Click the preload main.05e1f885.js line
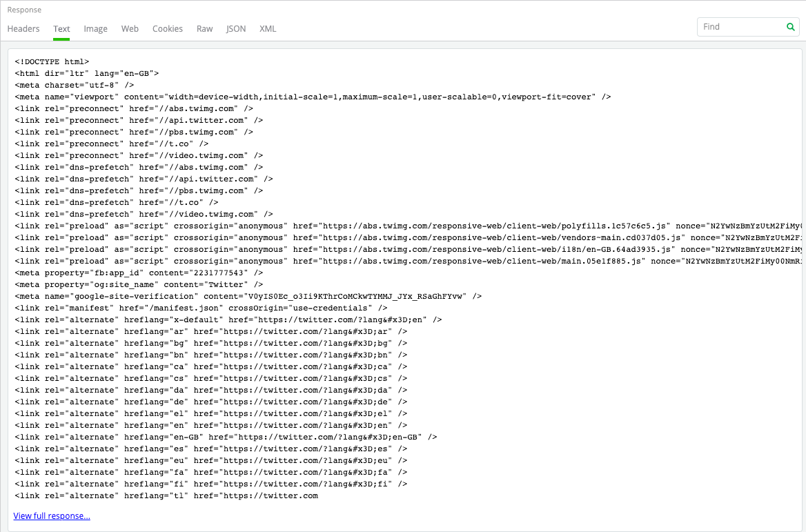806x532 pixels. (408, 261)
